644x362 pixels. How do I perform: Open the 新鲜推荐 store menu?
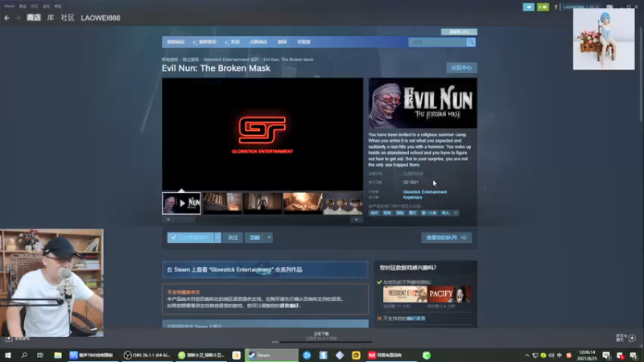[205, 42]
